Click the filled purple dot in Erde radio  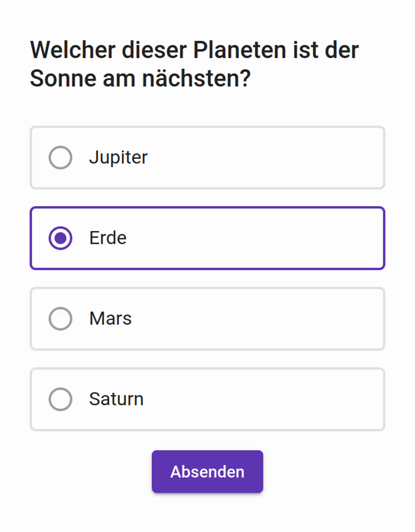click(61, 238)
